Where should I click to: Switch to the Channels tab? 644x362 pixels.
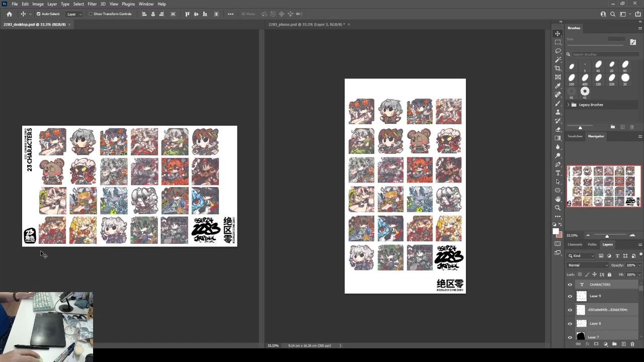(575, 244)
